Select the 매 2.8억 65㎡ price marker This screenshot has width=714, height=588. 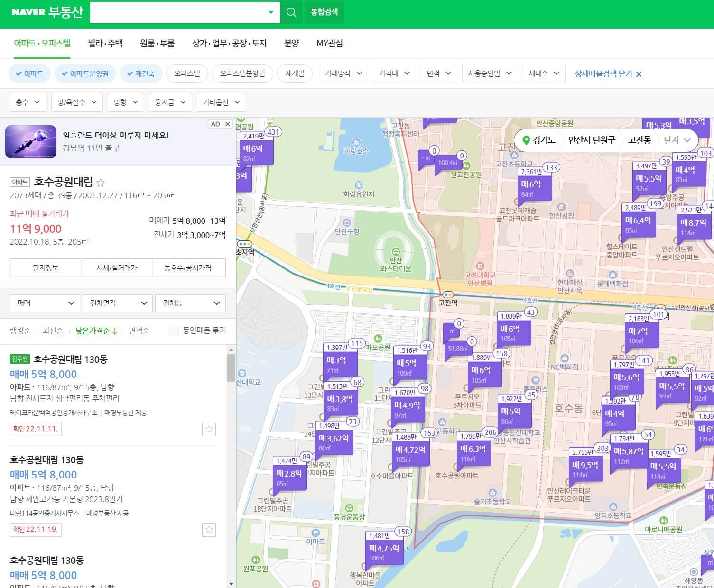pyautogui.click(x=290, y=474)
